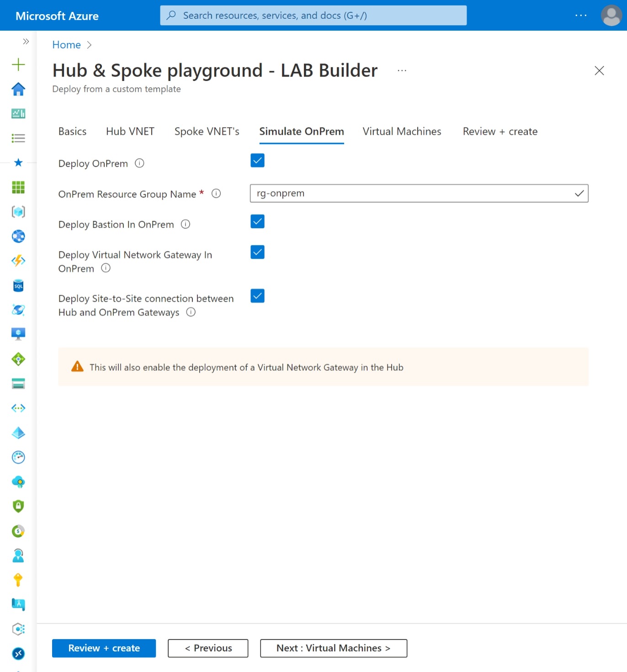Show info tooltip for Deploy OnPrem

[139, 163]
